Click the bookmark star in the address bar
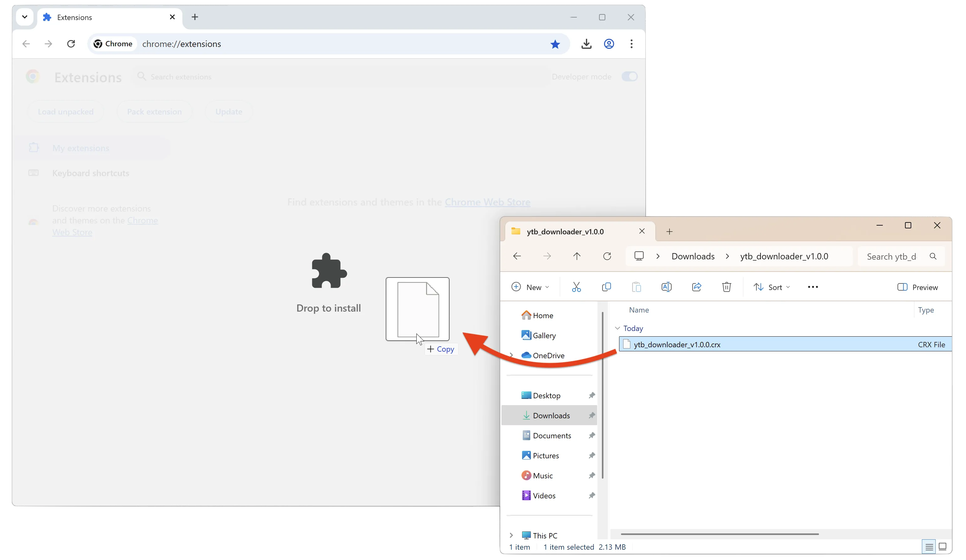 click(x=555, y=44)
